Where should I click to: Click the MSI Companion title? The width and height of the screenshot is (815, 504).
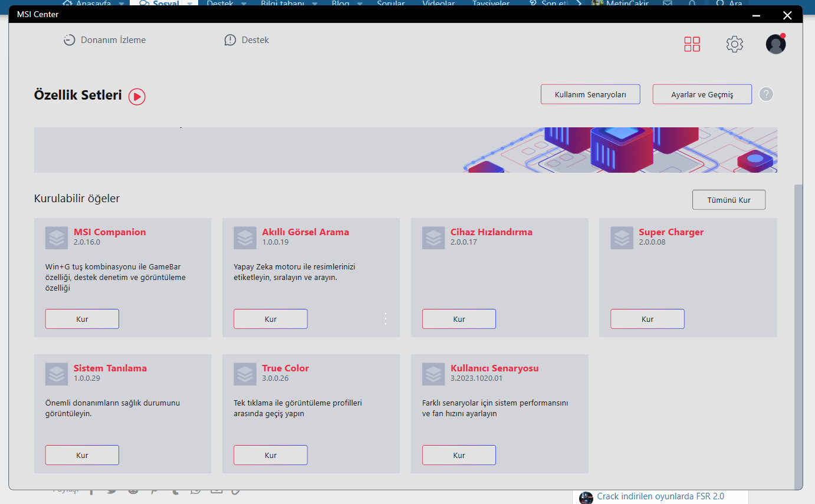coord(110,232)
